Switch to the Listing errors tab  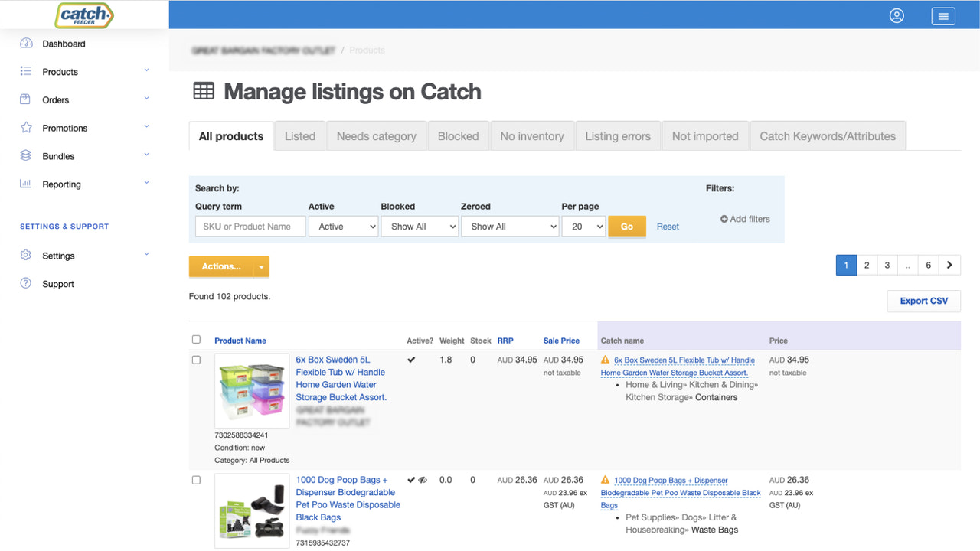coord(618,135)
